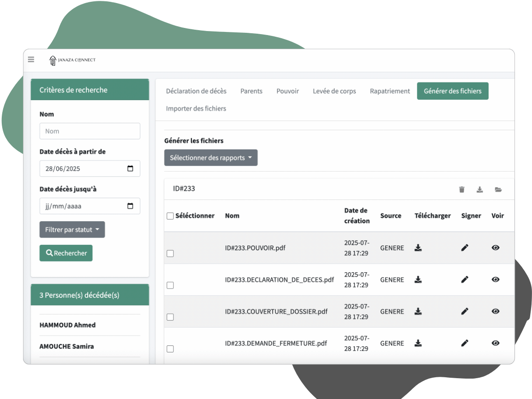Click into the Nom search field
532x399 pixels.
click(x=90, y=131)
